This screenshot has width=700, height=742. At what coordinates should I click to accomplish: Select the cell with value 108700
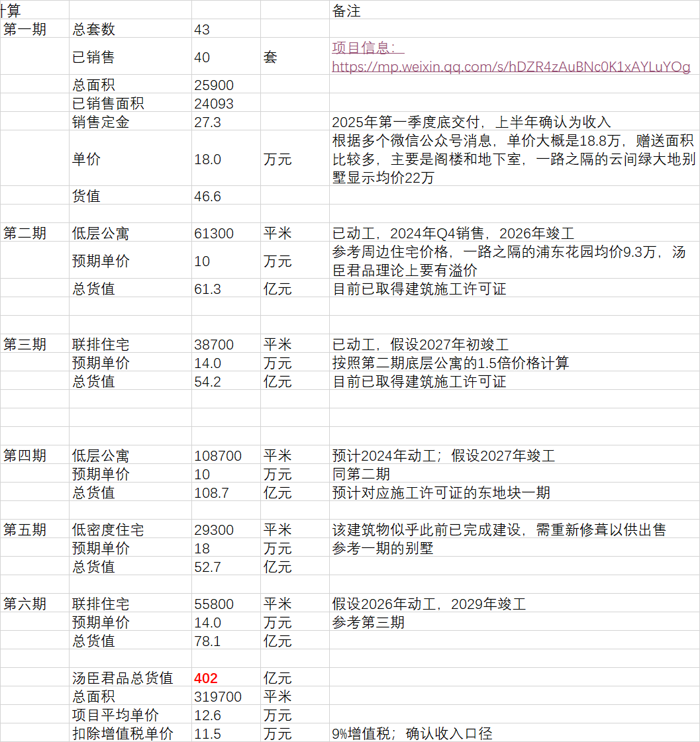click(x=226, y=455)
